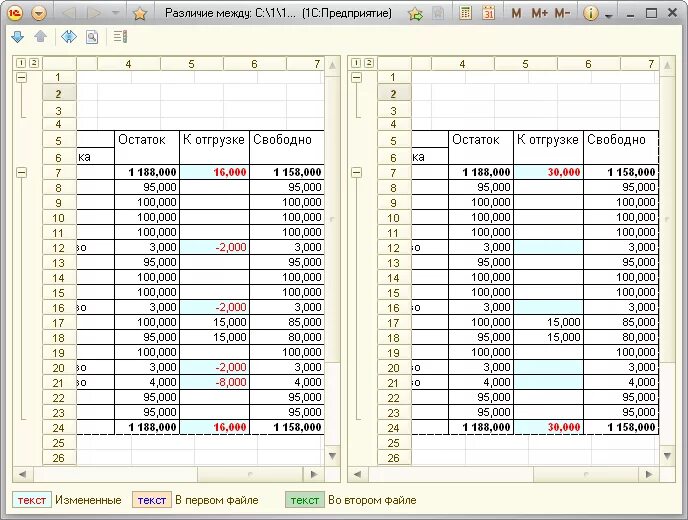Image resolution: width=688 pixels, height=520 pixels.
Task: Open the calendar icon
Action: (488, 13)
